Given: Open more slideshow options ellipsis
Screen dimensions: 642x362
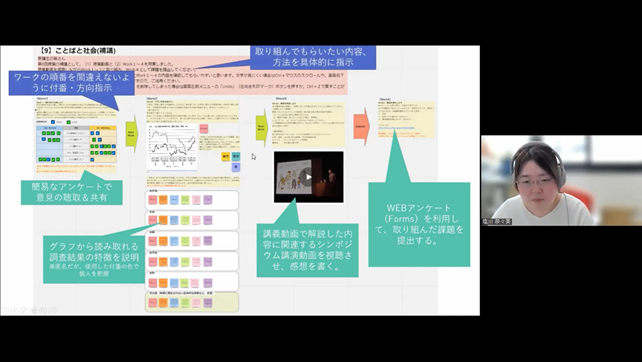Looking at the screenshot, I should 52,311.
